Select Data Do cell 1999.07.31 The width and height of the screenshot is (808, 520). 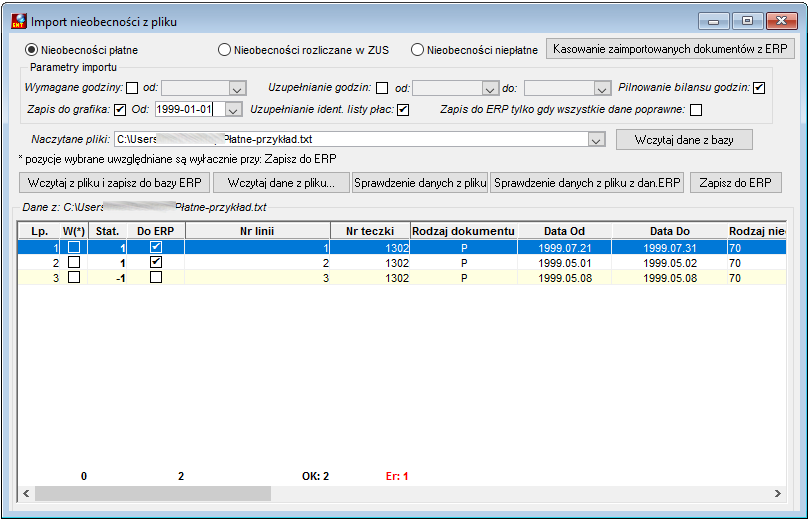669,248
